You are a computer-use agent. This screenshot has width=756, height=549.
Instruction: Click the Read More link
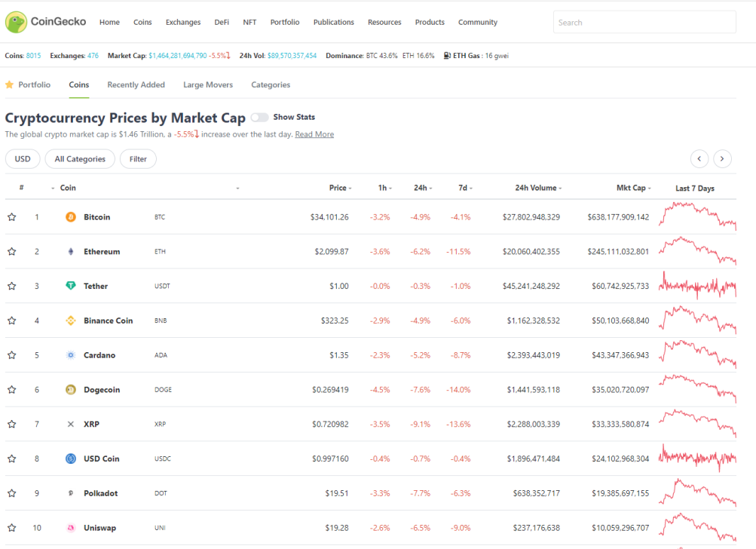[314, 134]
